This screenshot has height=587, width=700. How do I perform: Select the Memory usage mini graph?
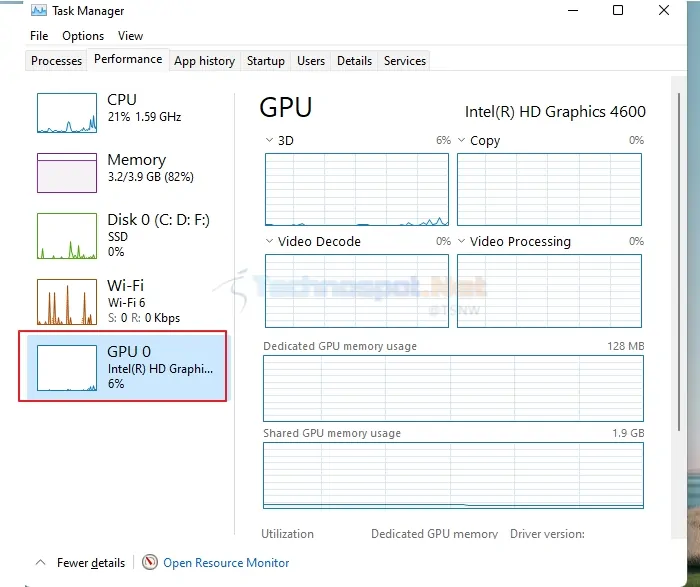[x=67, y=173]
